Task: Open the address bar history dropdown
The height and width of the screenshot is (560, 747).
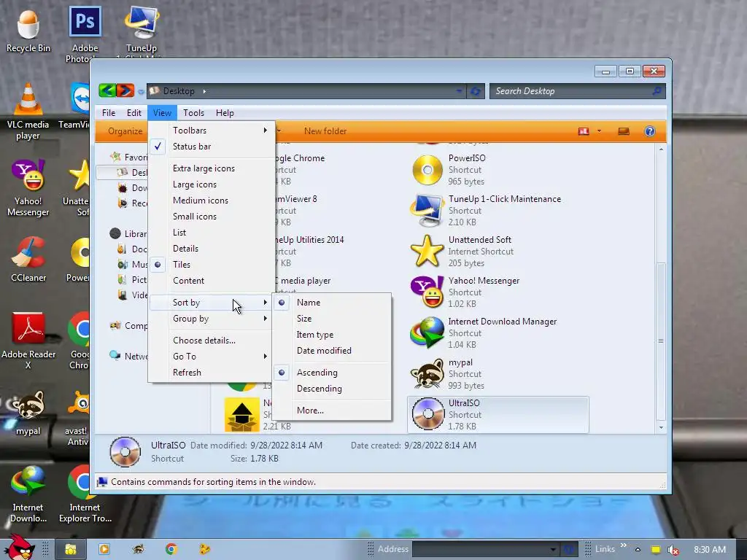Action: pyautogui.click(x=459, y=90)
